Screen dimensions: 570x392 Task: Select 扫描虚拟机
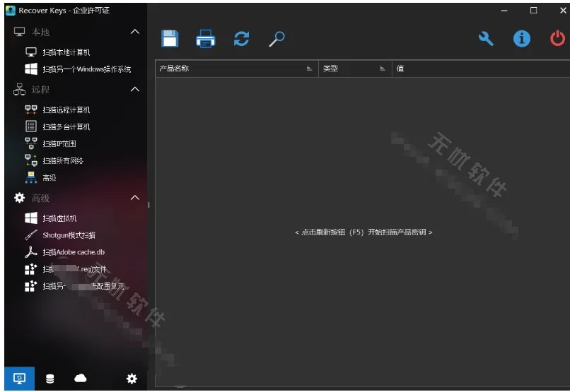(x=59, y=218)
